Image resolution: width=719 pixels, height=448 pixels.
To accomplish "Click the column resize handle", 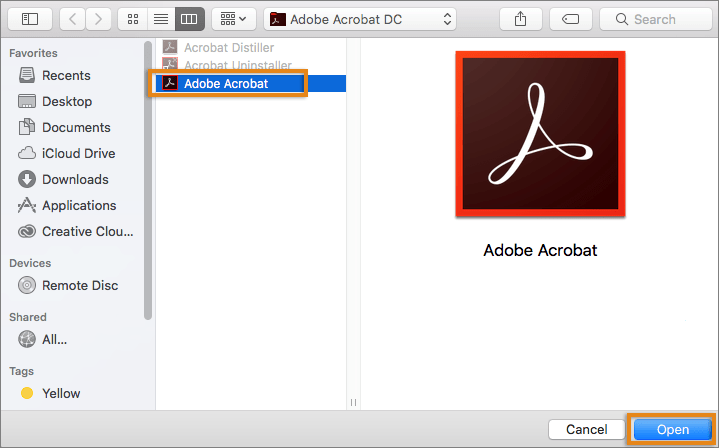I will tap(353, 402).
